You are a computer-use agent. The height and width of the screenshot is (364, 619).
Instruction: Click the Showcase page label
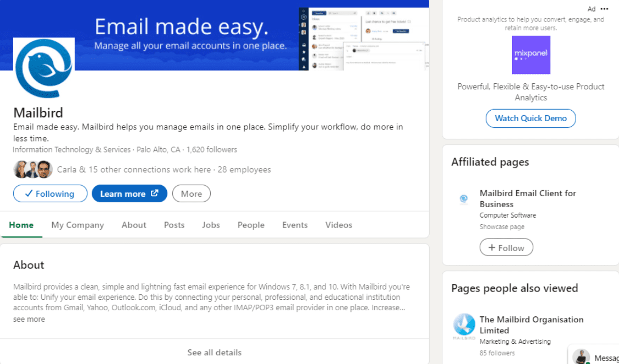point(502,227)
